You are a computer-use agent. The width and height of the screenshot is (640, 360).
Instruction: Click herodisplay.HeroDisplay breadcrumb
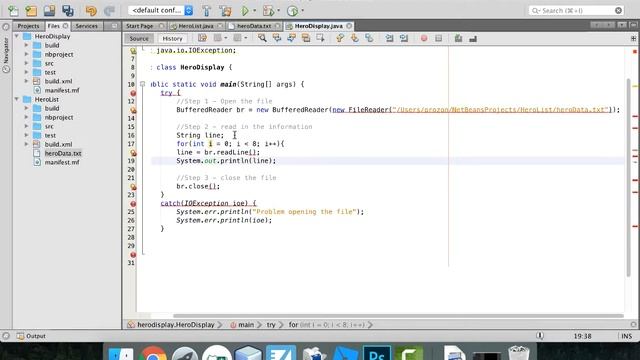[176, 325]
